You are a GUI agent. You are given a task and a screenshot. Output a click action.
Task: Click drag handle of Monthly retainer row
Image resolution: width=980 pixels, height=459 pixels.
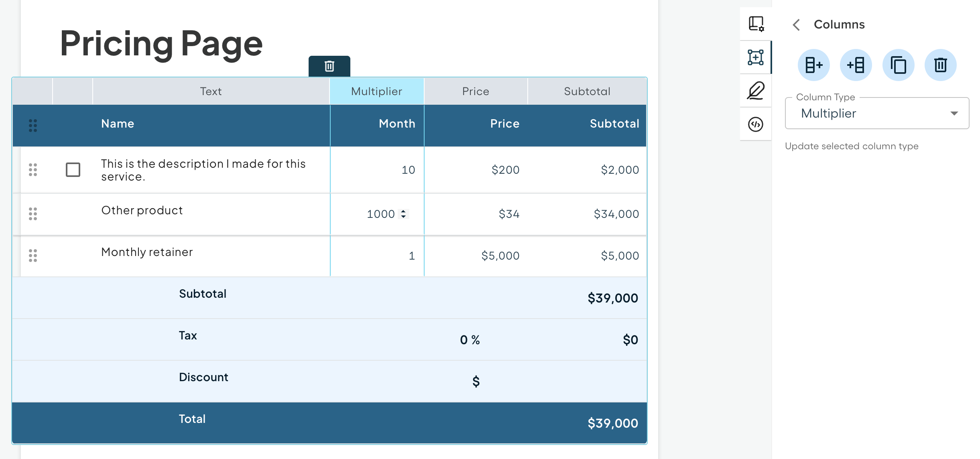pyautogui.click(x=33, y=256)
